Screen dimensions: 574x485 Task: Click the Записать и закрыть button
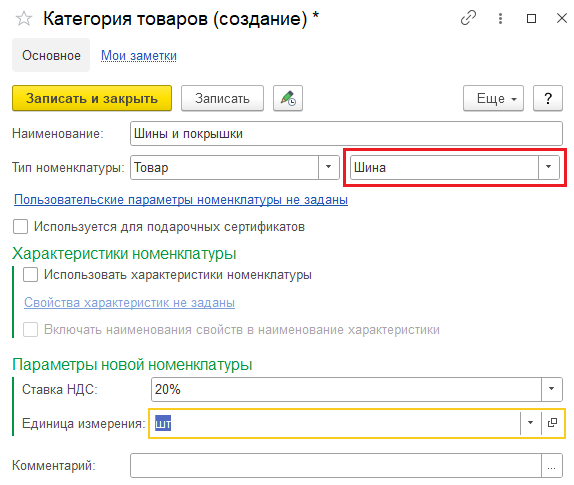point(92,98)
